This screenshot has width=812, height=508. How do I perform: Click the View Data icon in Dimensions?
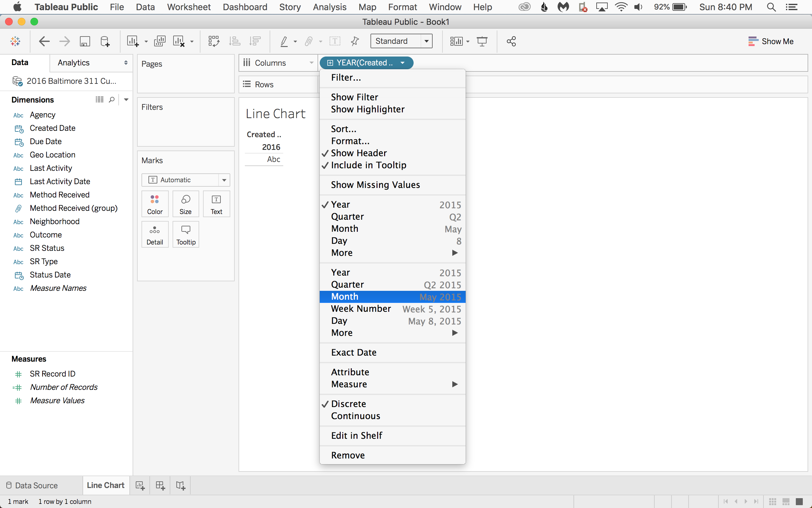point(99,100)
